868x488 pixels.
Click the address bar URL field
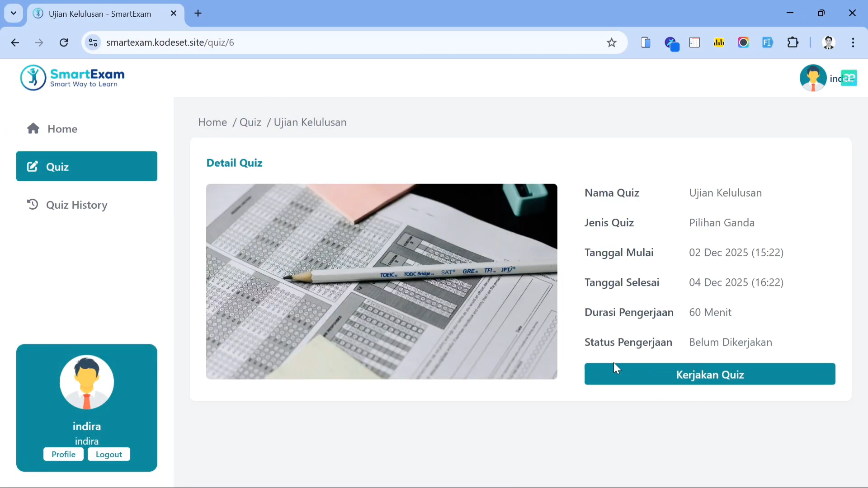click(x=316, y=42)
